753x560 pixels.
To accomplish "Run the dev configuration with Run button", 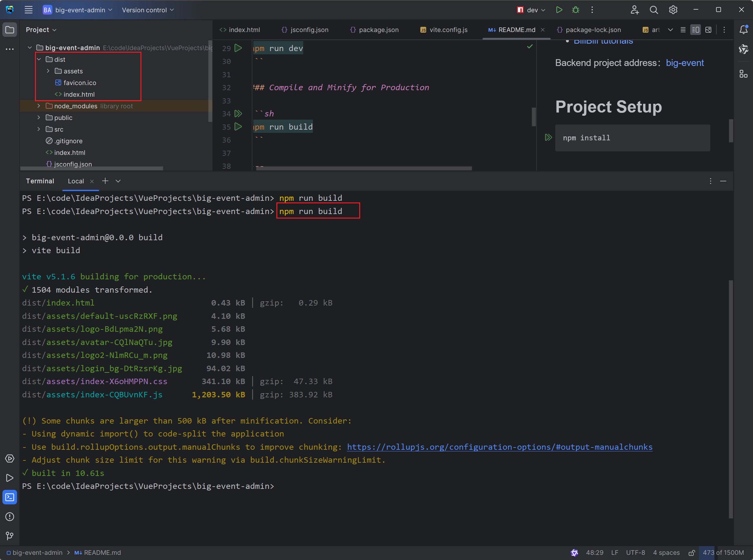I will tap(559, 10).
